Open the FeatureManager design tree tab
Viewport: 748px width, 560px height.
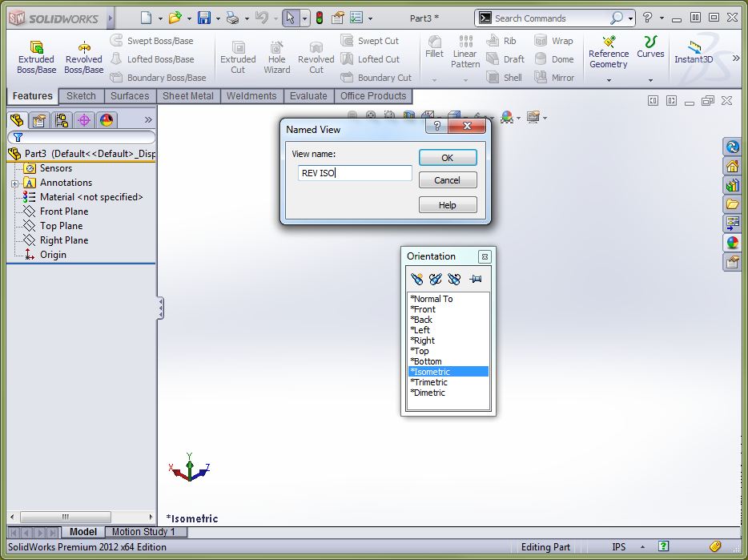coord(17,120)
